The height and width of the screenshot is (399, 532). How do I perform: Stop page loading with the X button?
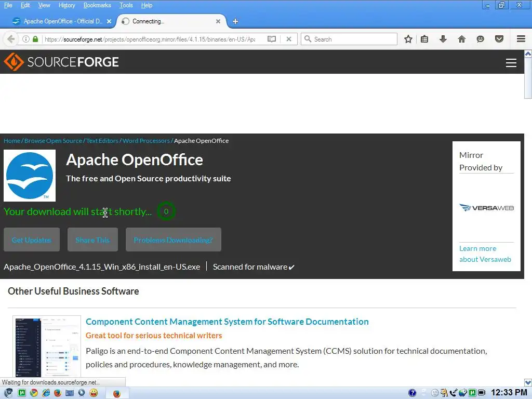(x=289, y=39)
